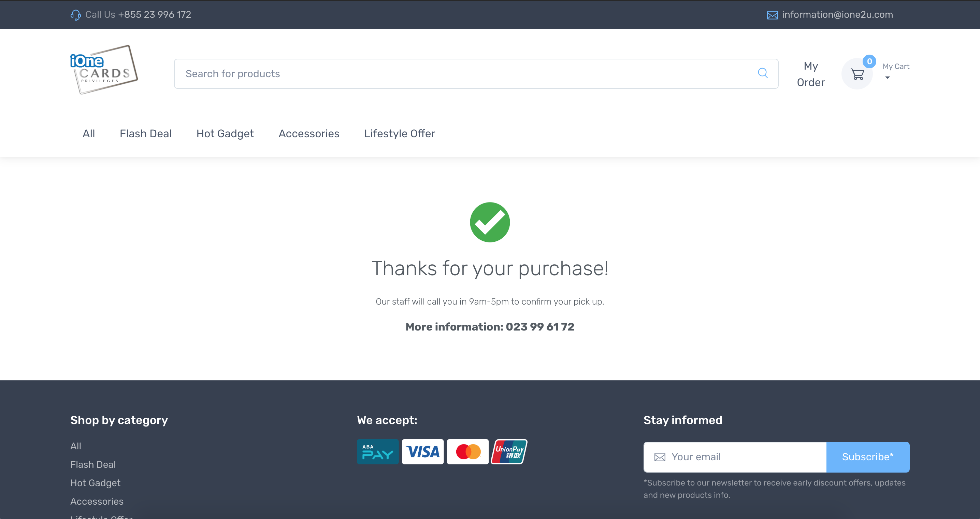Screen dimensions: 980x519
Task: Click the iOne Cards logo
Action: [x=104, y=69]
